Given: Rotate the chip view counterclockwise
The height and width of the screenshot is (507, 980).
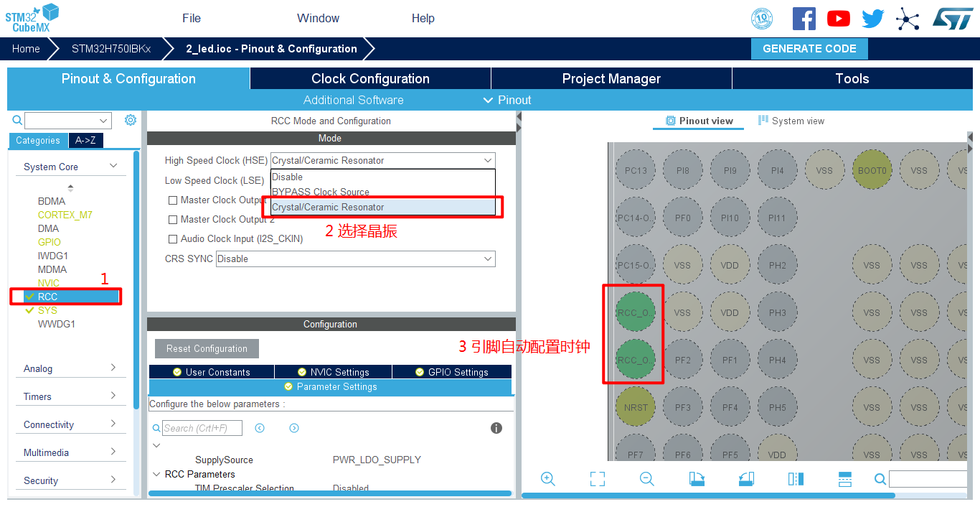Looking at the screenshot, I should pos(746,479).
